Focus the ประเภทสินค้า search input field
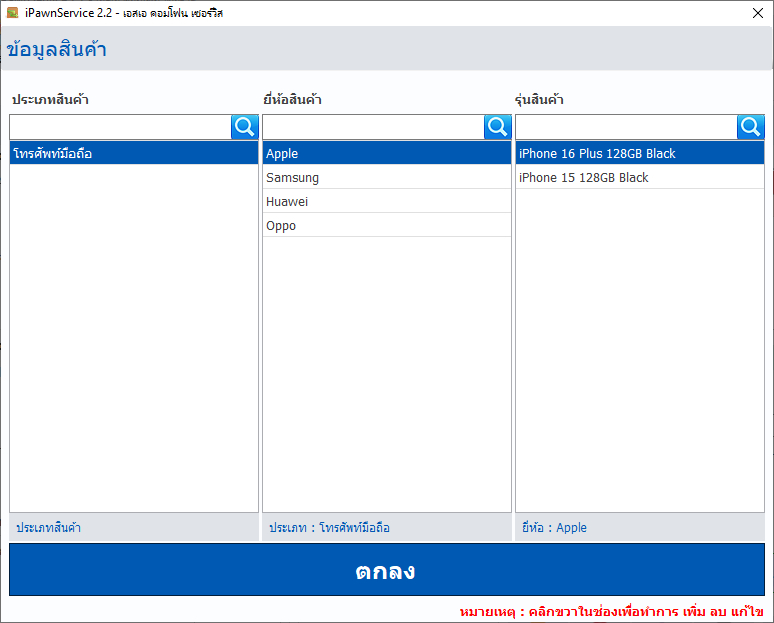 (x=120, y=127)
